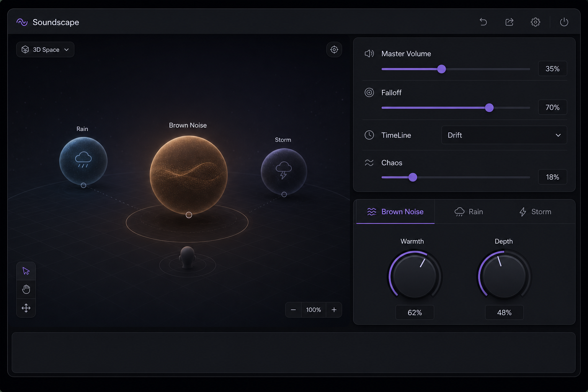Click the Depth 48% value field
588x392 pixels.
[x=504, y=312]
